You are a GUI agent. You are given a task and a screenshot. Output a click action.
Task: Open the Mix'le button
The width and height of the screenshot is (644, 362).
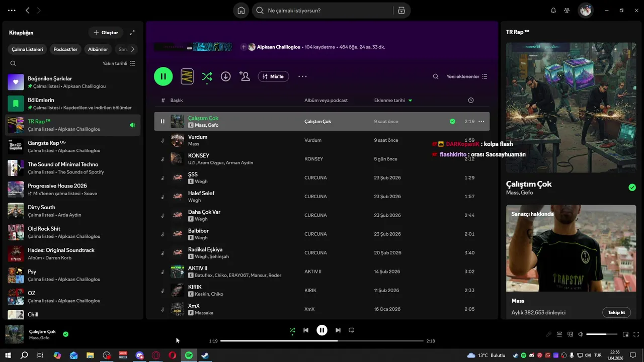tap(273, 76)
